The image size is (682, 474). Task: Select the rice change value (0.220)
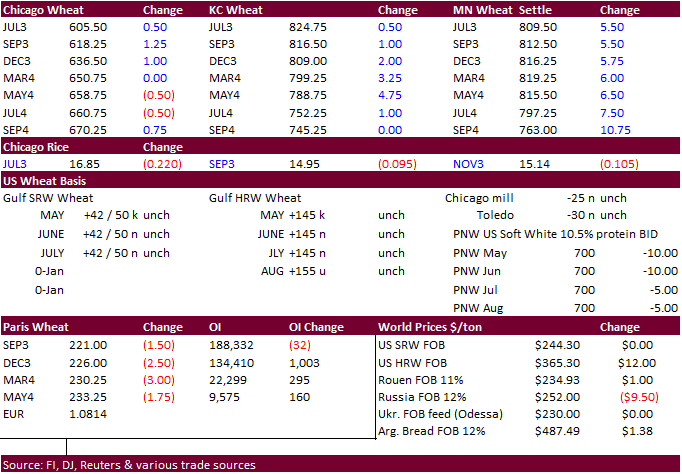[162, 163]
